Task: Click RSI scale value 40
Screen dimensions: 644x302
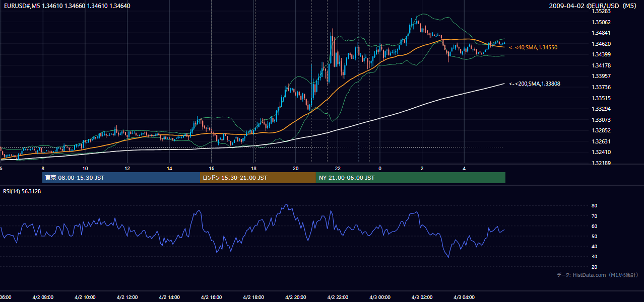Action: click(x=594, y=246)
